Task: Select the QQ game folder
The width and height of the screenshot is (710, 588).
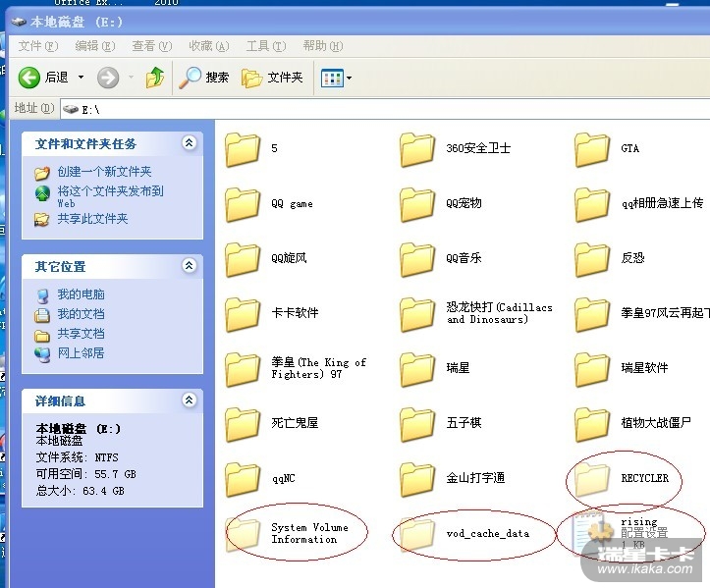Action: tap(269, 204)
